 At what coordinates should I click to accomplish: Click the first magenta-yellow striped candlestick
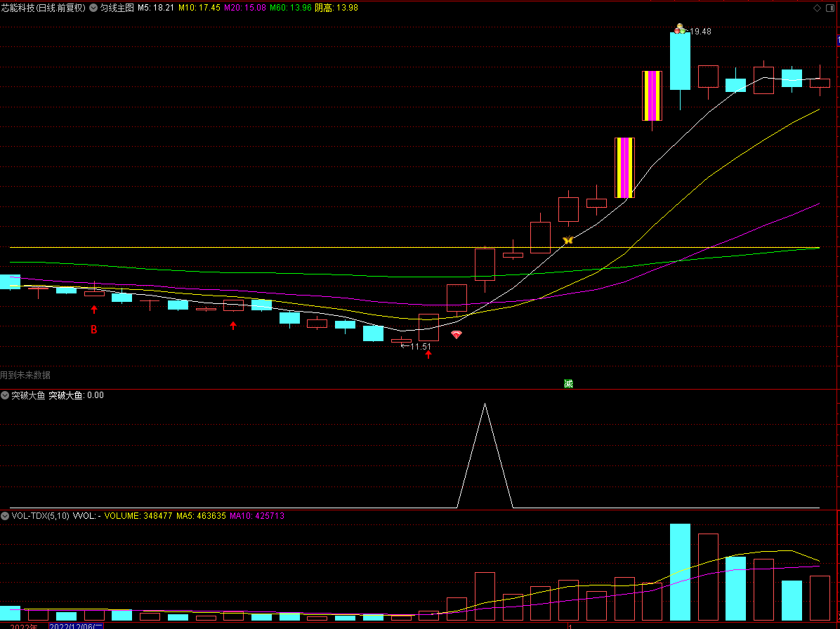coord(624,168)
